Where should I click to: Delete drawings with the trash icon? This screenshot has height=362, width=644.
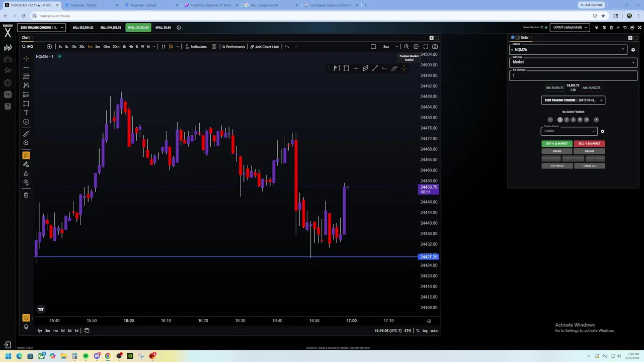coord(26,195)
